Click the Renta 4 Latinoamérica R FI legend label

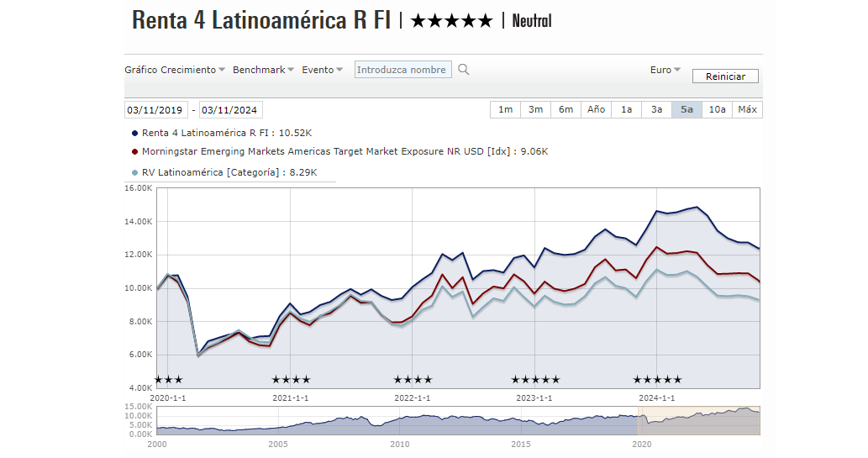click(x=227, y=133)
